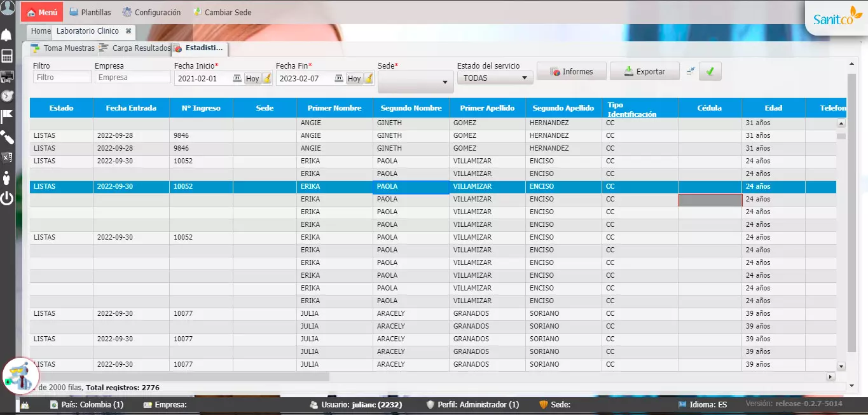Open the user avatar at top left
This screenshot has width=868, height=415.
pos(8,8)
